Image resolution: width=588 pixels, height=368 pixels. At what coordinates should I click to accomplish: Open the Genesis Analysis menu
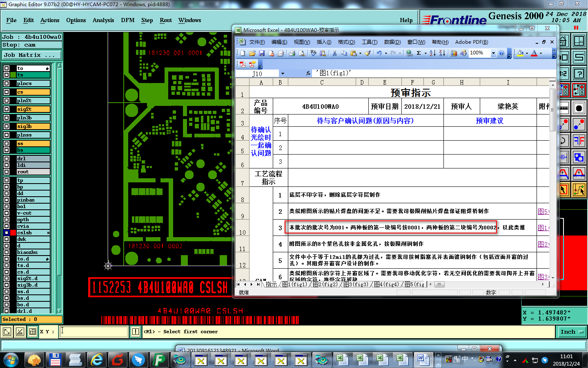103,20
